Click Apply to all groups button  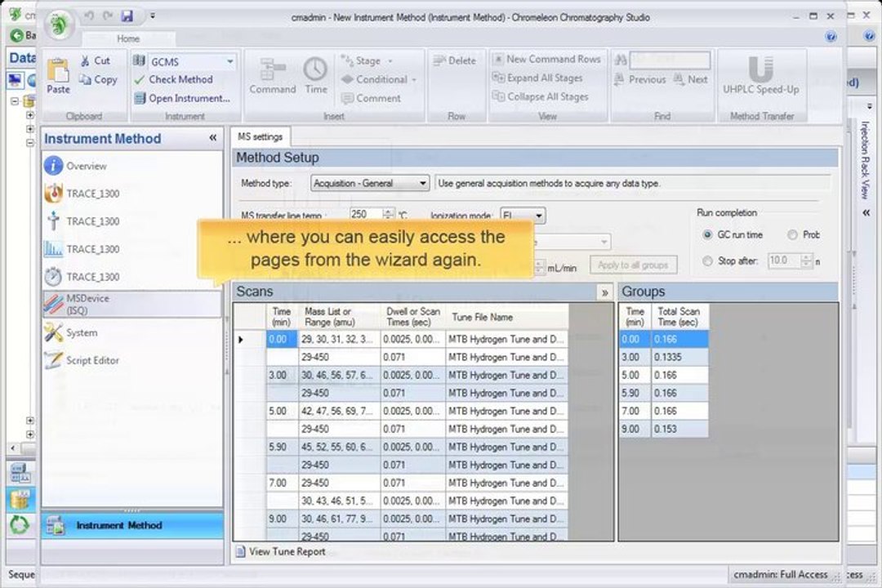coord(634,265)
